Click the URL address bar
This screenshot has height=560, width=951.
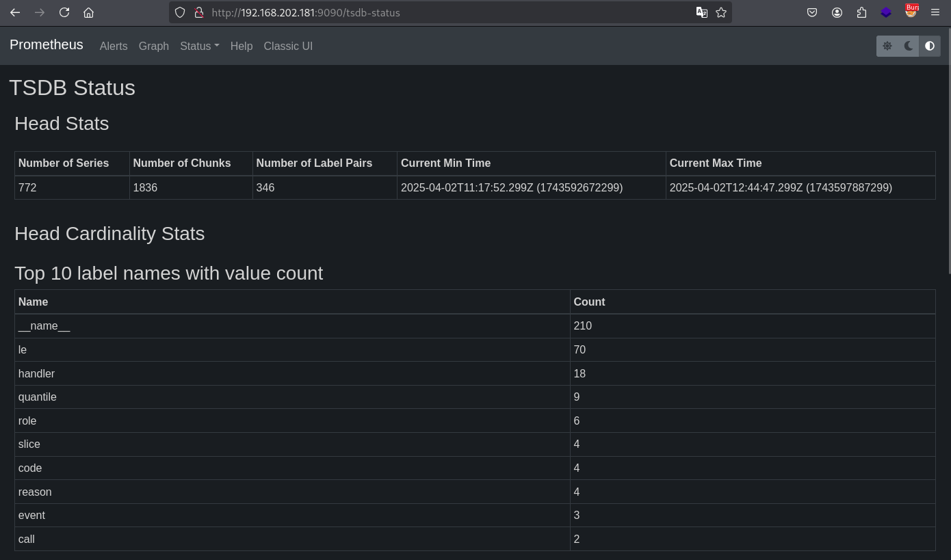click(x=450, y=12)
